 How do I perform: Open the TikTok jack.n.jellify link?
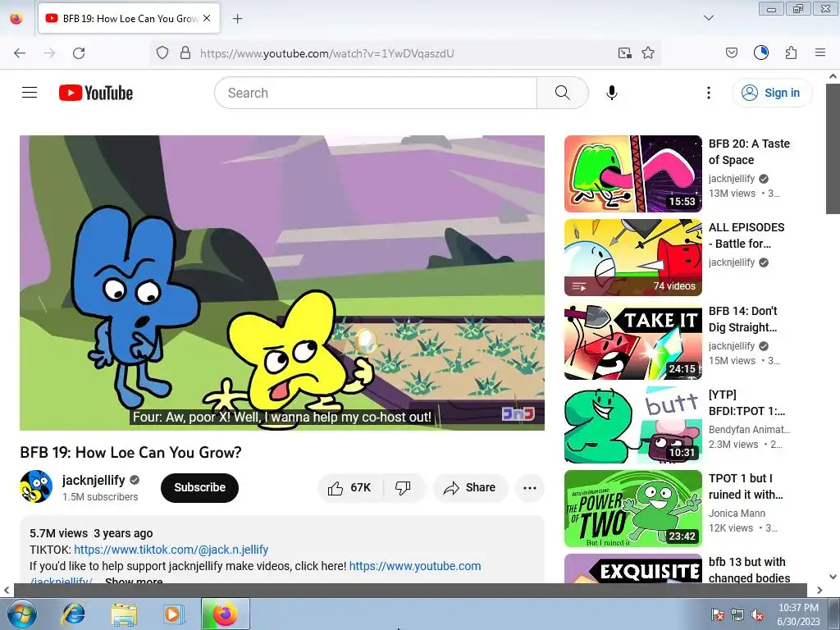coord(171,550)
